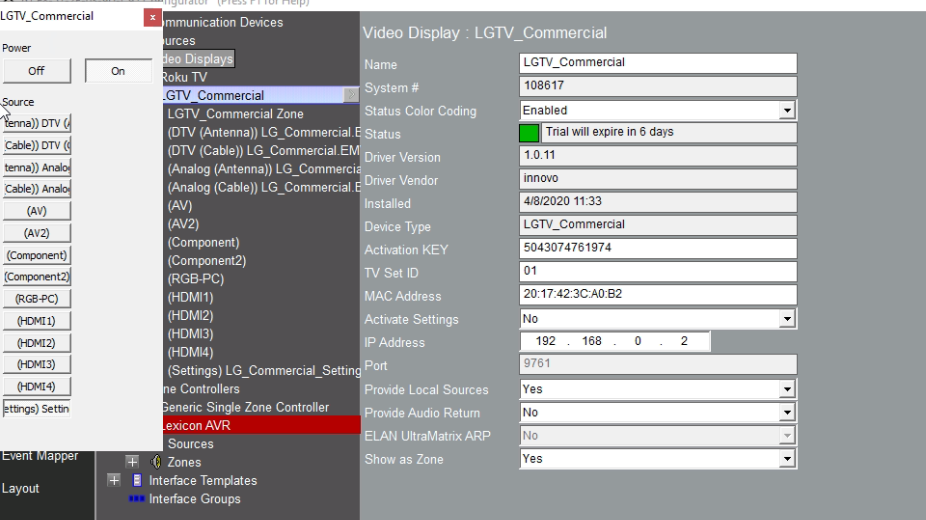Click the Analog (Cable) source button

(x=37, y=189)
